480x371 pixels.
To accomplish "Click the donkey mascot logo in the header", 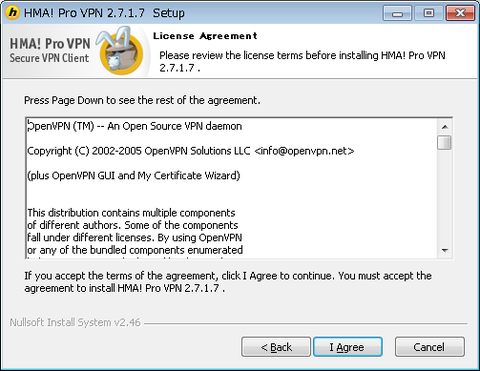I will [120, 50].
